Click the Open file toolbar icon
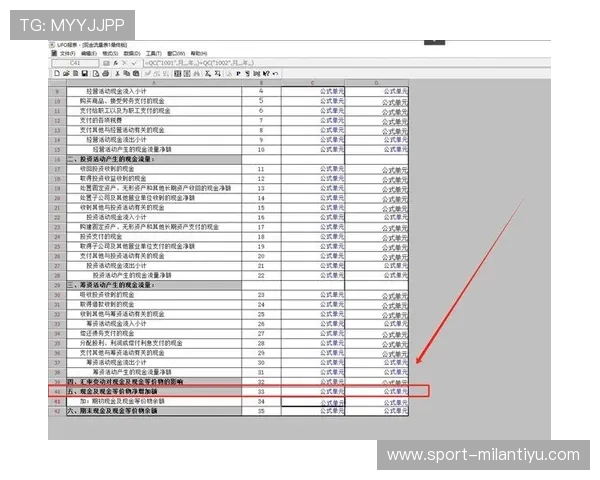 click(66, 73)
